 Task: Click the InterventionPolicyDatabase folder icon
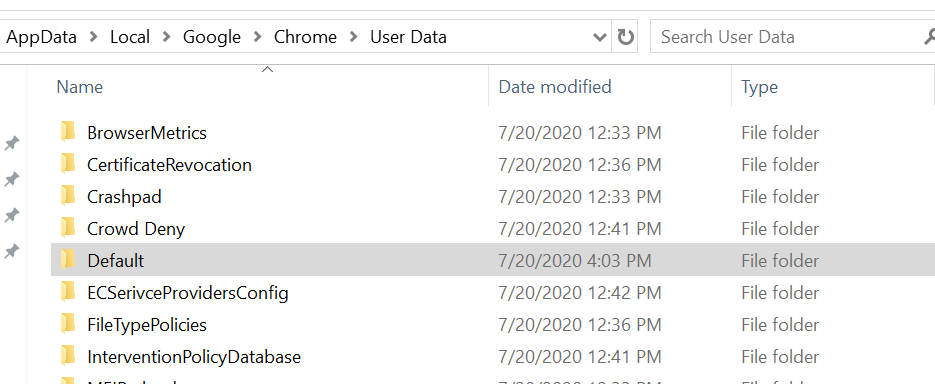tap(69, 357)
